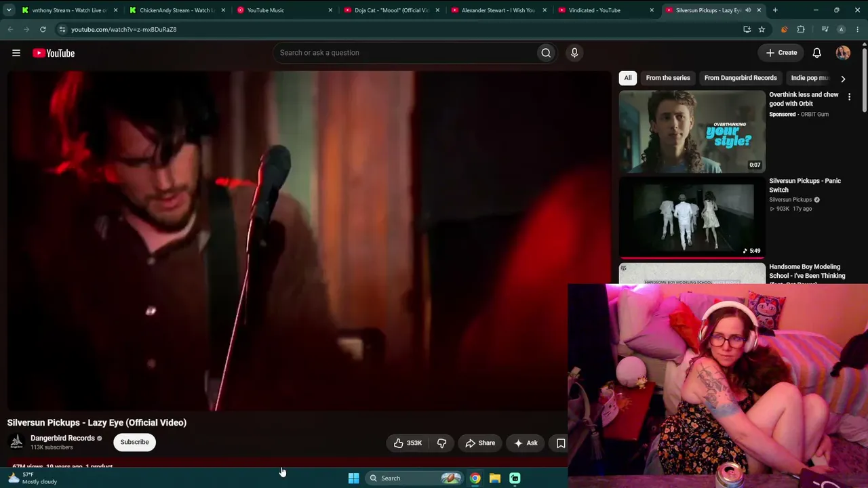The height and width of the screenshot is (488, 868).
Task: Switch to the ChickenAndy Stream tab
Action: tap(176, 10)
